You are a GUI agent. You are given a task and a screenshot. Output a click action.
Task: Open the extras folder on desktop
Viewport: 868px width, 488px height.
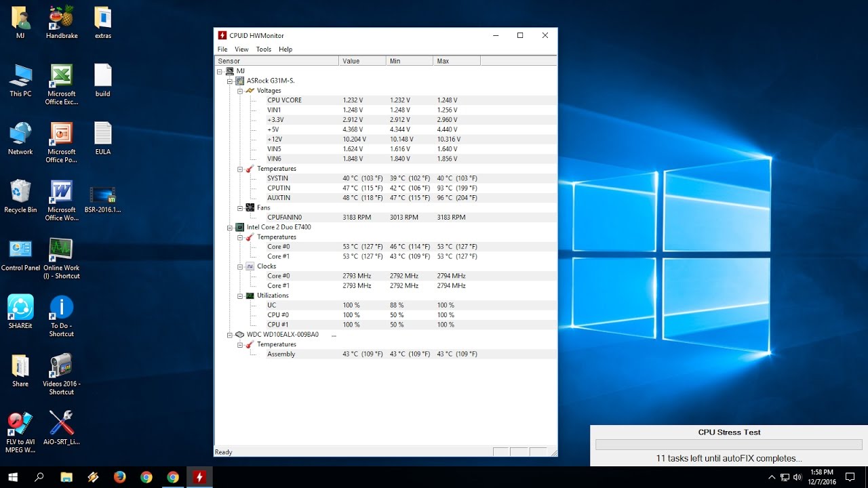click(x=103, y=22)
